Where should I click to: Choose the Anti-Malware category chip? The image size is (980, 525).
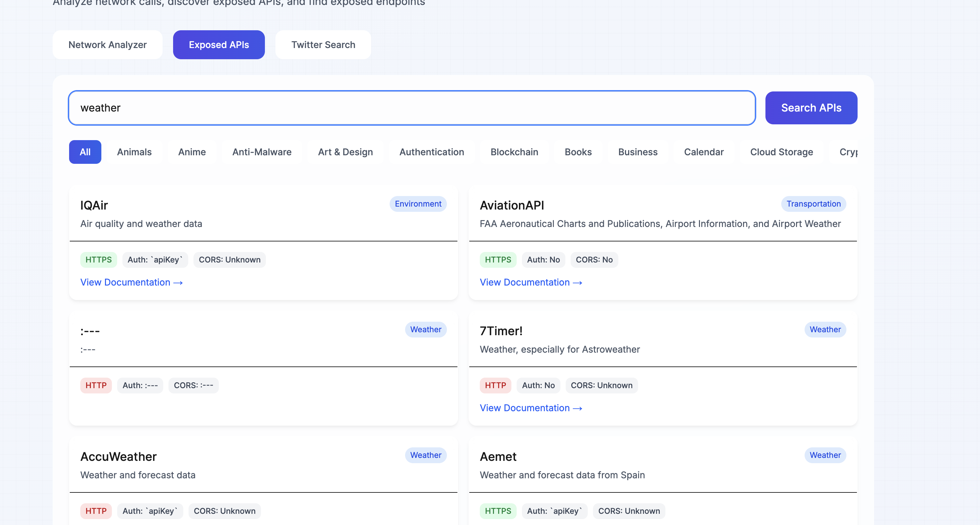[262, 152]
